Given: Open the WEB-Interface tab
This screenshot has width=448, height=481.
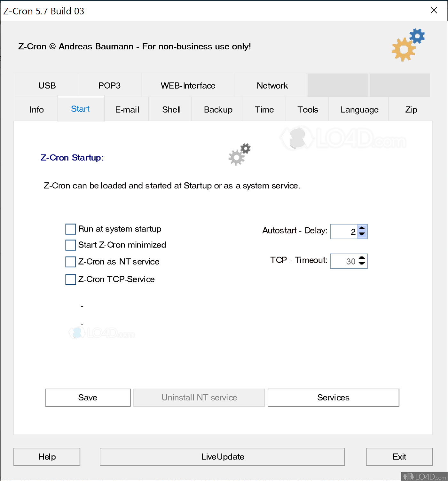Looking at the screenshot, I should 188,85.
